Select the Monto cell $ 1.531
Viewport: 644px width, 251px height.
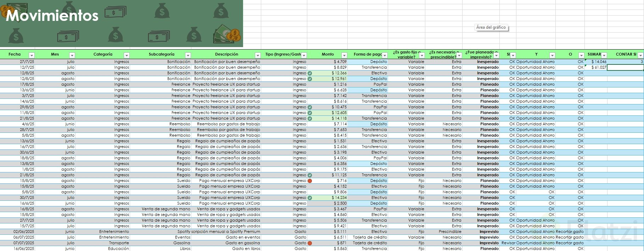click(327, 141)
